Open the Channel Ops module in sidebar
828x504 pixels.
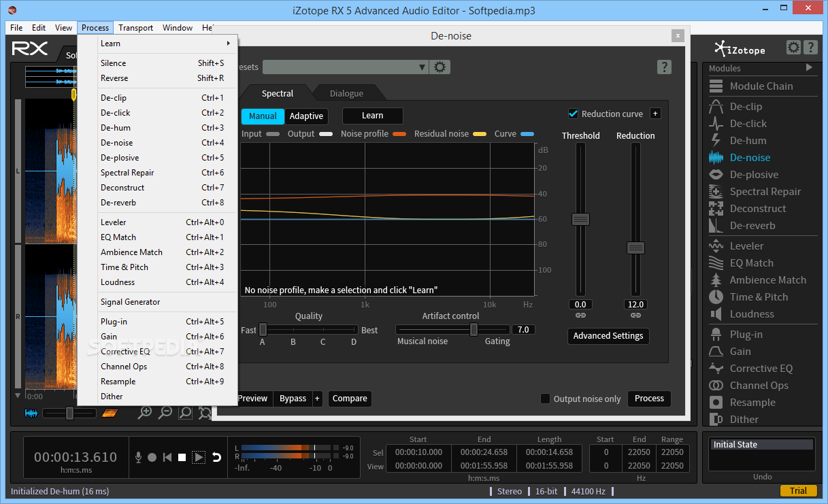748,386
